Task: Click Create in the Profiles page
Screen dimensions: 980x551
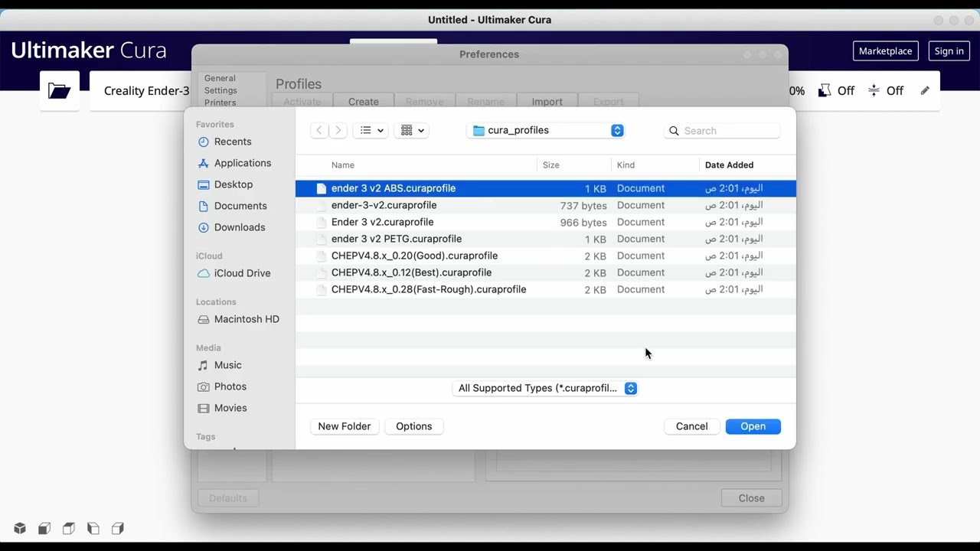Action: [363, 102]
